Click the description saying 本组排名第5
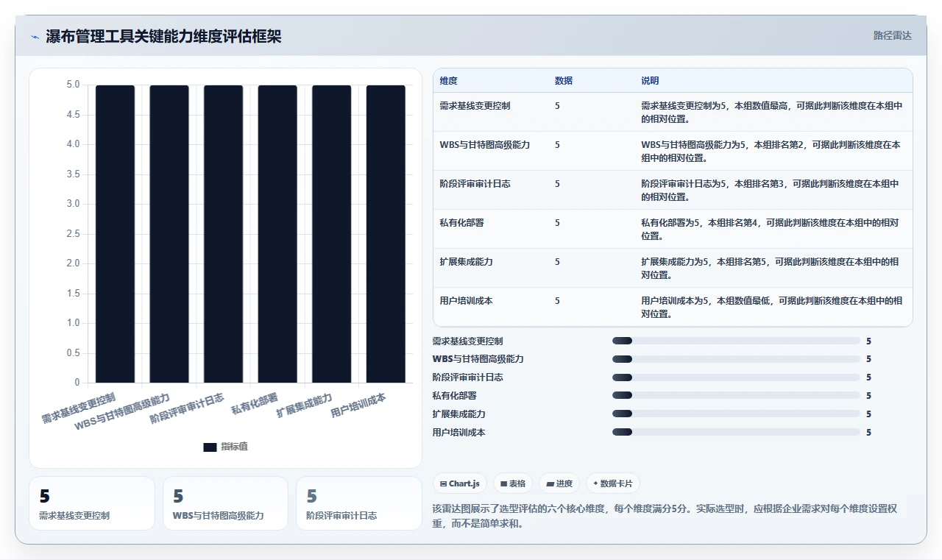This screenshot has width=942, height=560. [770, 268]
